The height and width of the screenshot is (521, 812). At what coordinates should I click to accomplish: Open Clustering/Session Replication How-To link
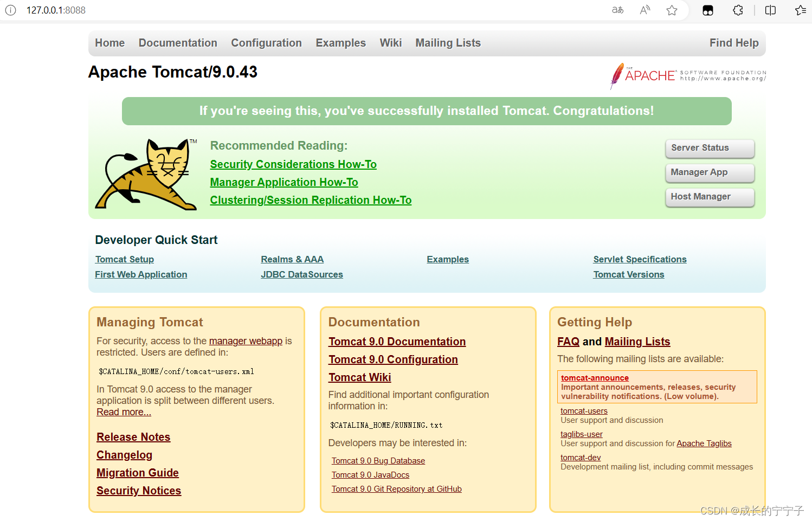pos(311,200)
